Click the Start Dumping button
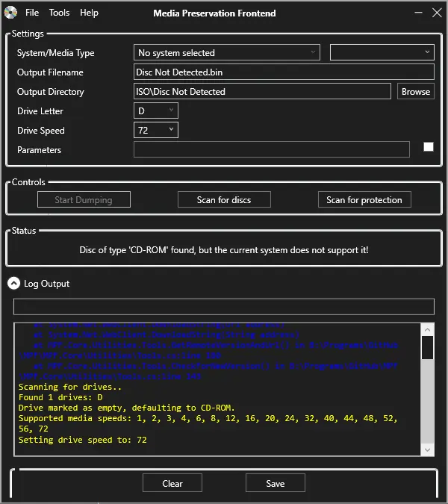This screenshot has width=448, height=504. point(84,199)
